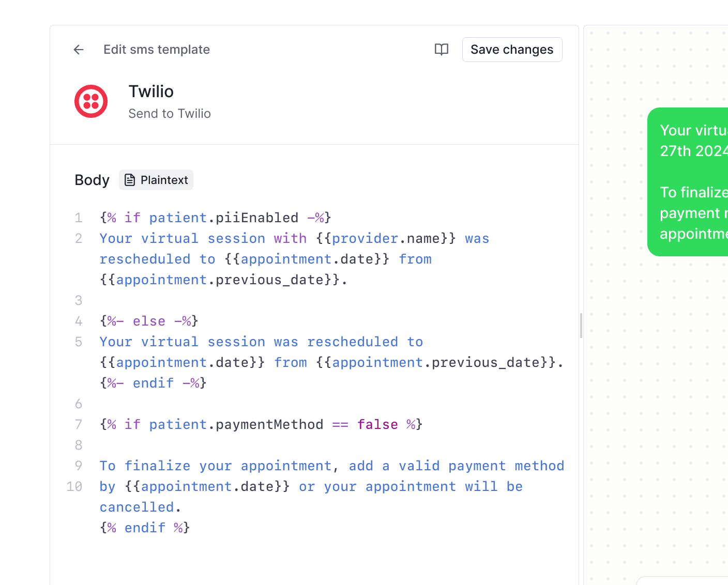Click the Body section label
728x585 pixels.
92,180
